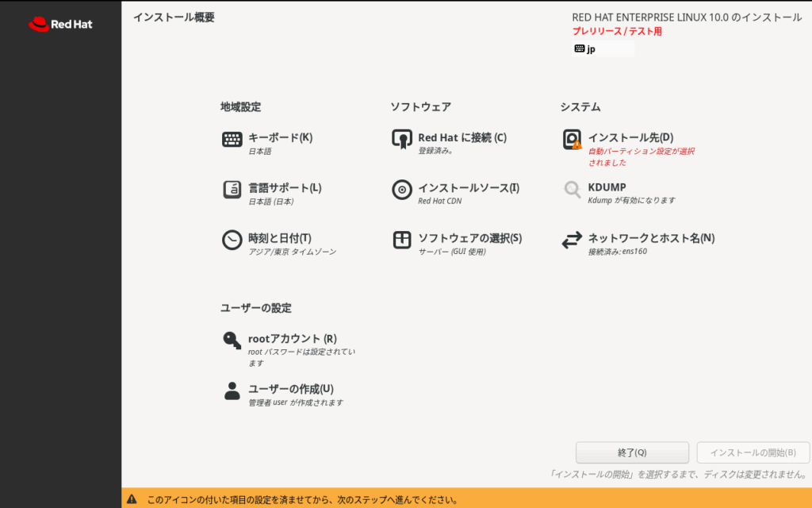Click the orange warning message bar text
812x508 pixels.
click(x=302, y=500)
